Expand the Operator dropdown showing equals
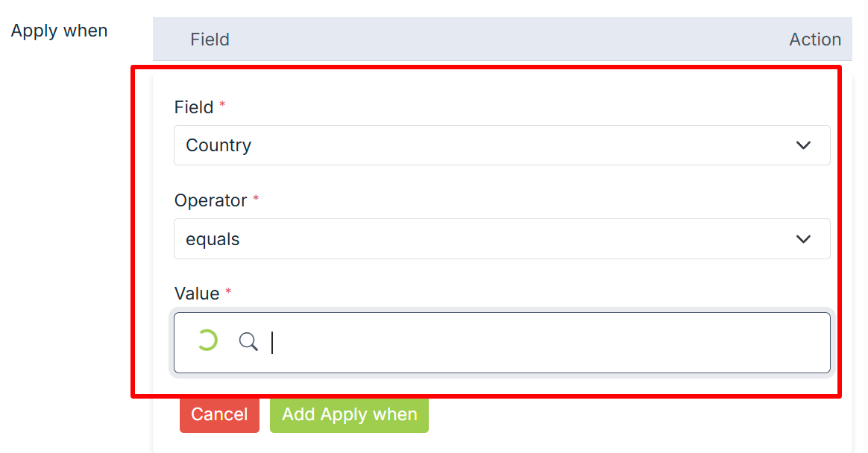The image size is (868, 453). point(501,239)
